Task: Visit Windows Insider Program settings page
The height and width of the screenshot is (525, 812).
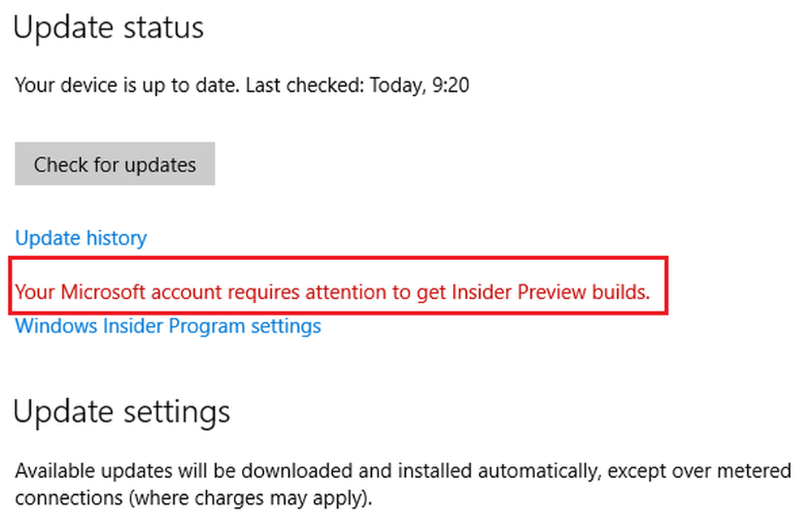Action: coord(166,326)
